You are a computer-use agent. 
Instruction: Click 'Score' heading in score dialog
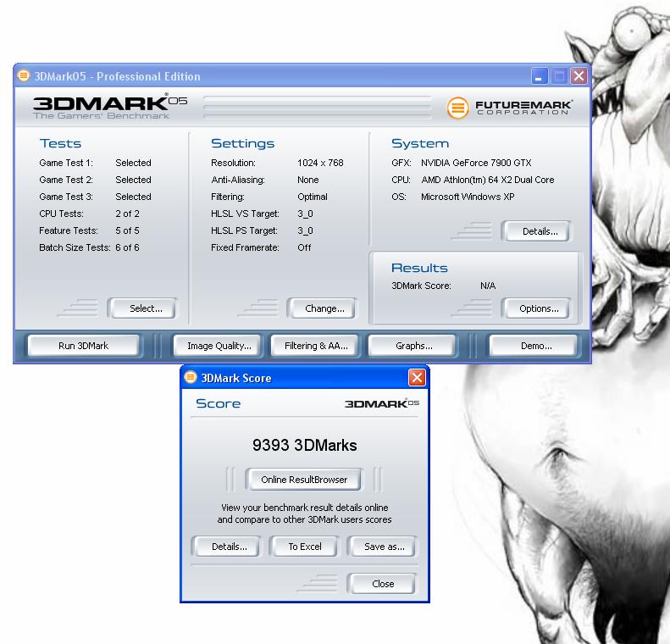[x=218, y=403]
